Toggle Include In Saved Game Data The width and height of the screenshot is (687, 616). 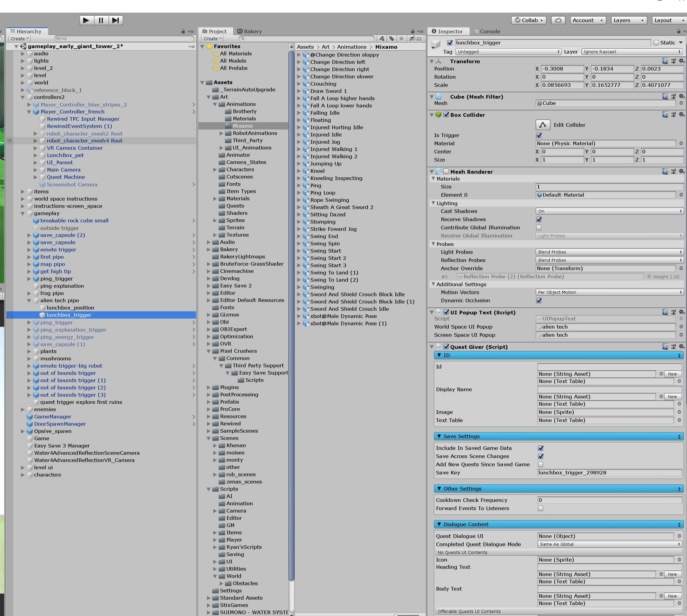click(x=541, y=448)
